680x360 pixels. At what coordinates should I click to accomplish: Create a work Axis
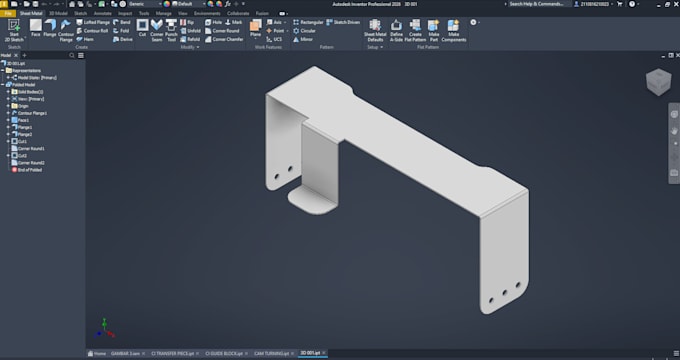(275, 22)
